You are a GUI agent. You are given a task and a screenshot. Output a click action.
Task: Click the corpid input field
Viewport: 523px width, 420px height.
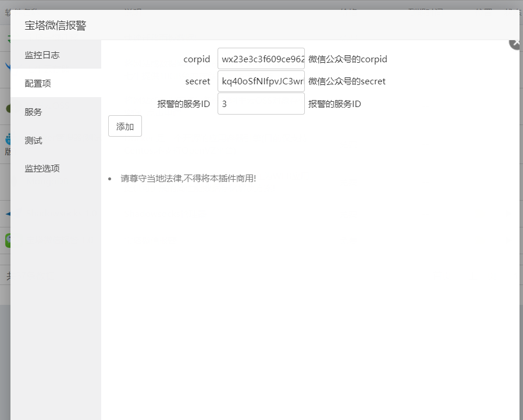261,59
